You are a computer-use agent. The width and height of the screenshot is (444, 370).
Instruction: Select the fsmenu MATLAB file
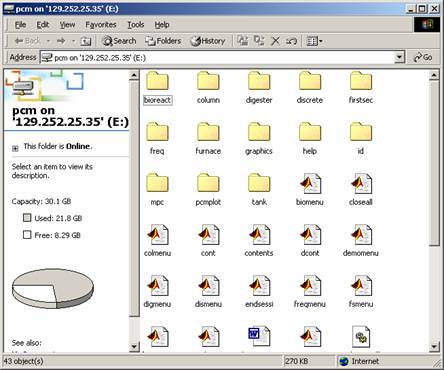tap(361, 291)
